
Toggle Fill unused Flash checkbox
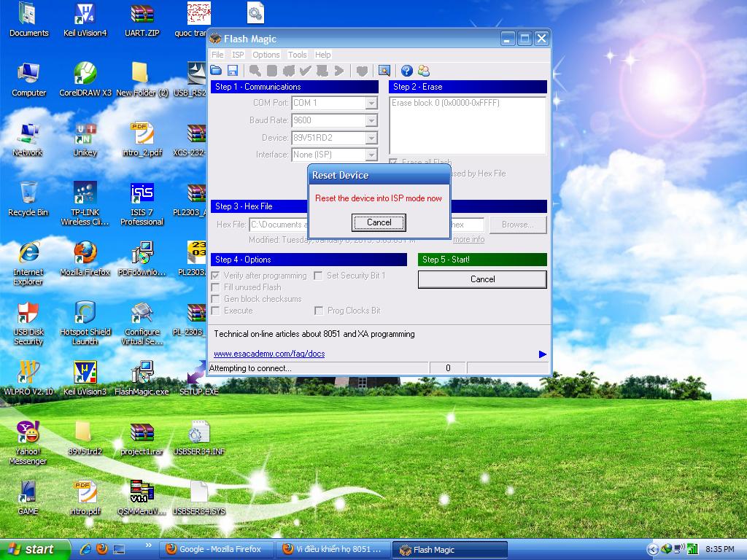(215, 287)
